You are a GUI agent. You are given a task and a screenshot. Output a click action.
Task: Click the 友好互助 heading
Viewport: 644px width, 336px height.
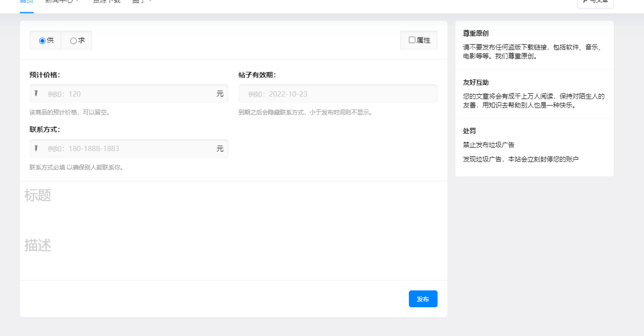pyautogui.click(x=476, y=82)
